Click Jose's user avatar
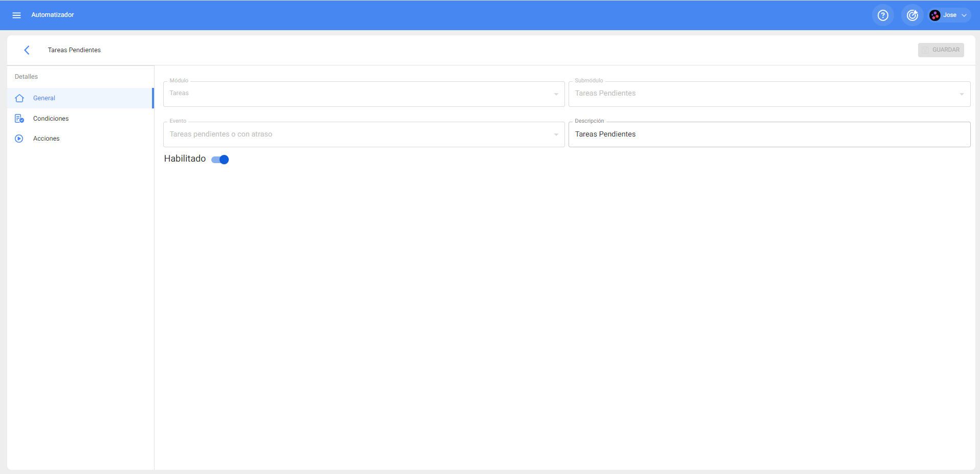Screen dimensions: 980x474 [935, 15]
